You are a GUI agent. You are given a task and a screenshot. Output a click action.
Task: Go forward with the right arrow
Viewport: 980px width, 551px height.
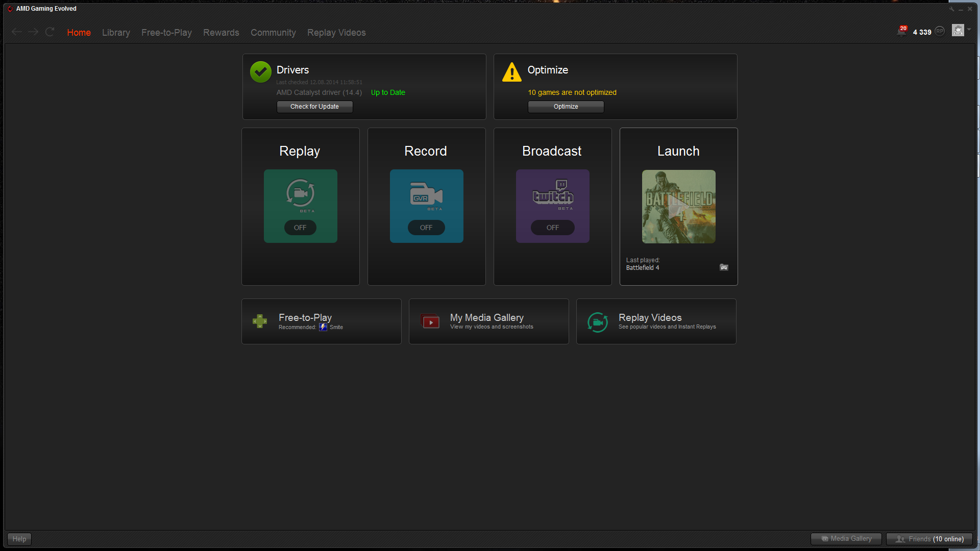pyautogui.click(x=33, y=32)
